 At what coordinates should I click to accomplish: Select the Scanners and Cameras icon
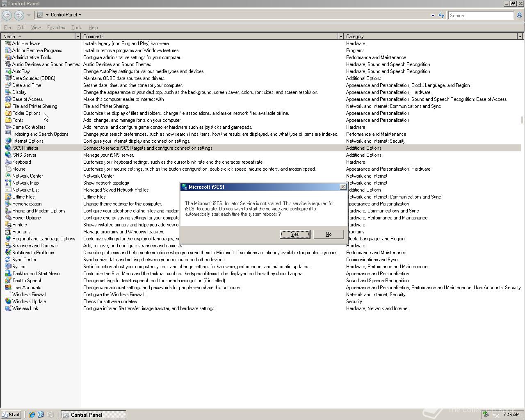8,246
